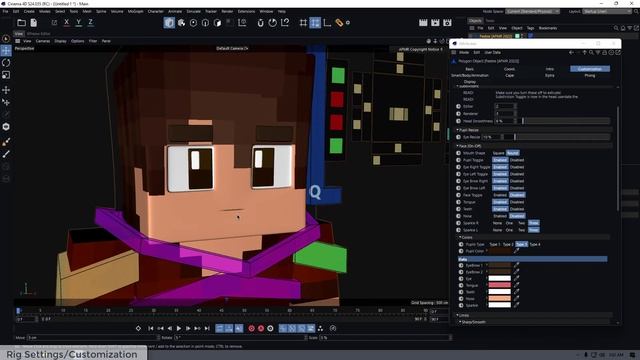Select the Scale tool in left palette

pos(6,75)
